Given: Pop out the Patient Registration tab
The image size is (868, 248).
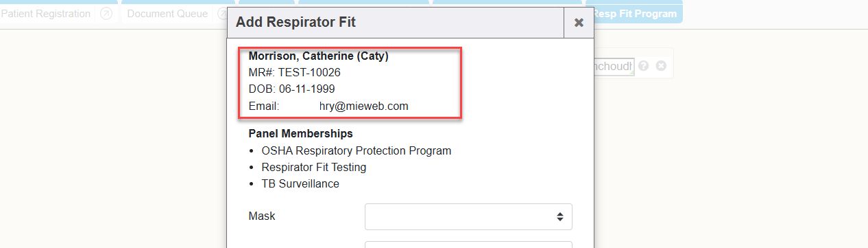Looking at the screenshot, I should coord(106,14).
